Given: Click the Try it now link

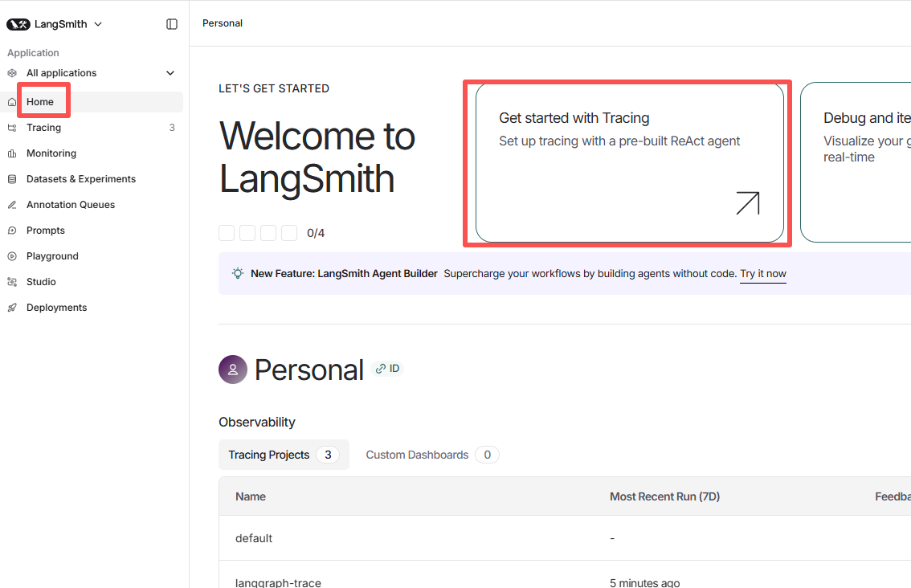Looking at the screenshot, I should [x=763, y=274].
